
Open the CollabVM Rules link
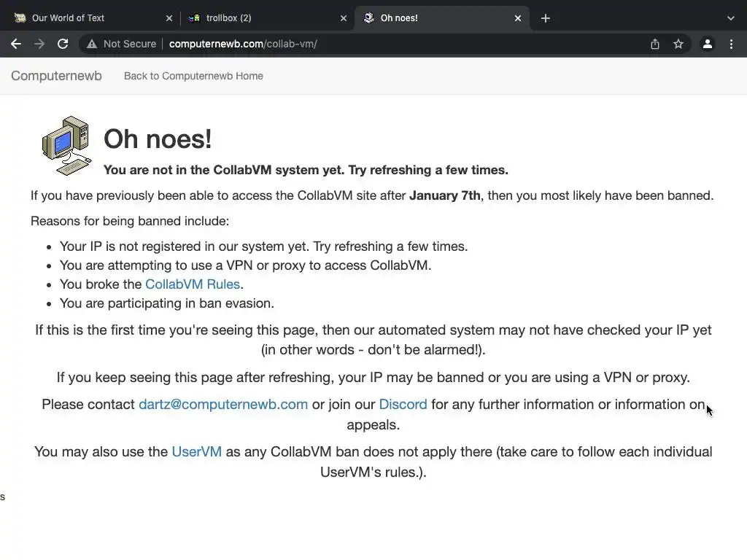193,284
